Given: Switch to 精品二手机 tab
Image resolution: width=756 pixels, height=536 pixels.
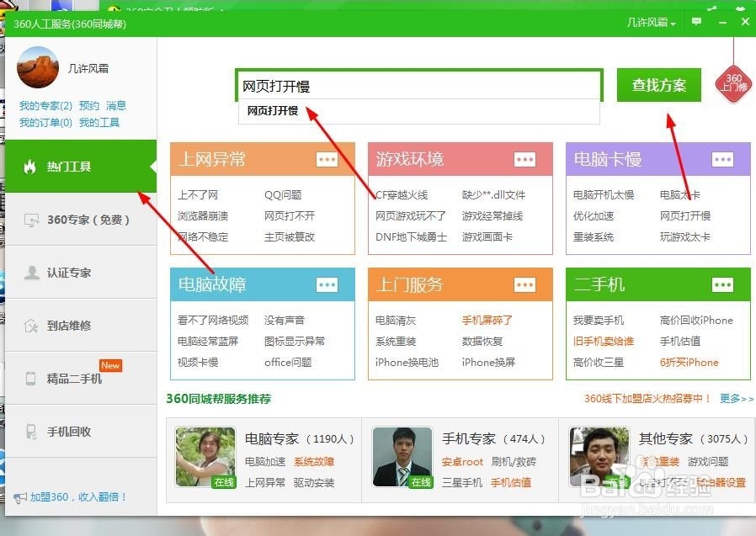Looking at the screenshot, I should [81, 379].
